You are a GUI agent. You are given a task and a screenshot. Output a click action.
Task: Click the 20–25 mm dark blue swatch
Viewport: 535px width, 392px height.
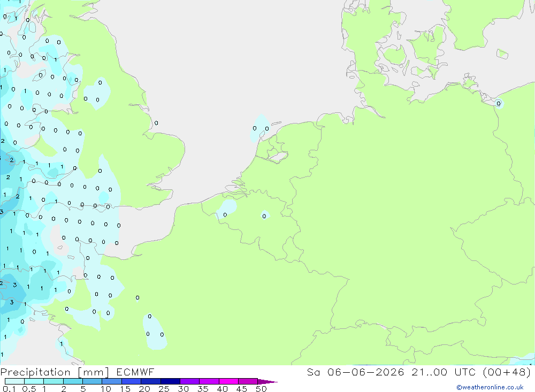(x=151, y=381)
